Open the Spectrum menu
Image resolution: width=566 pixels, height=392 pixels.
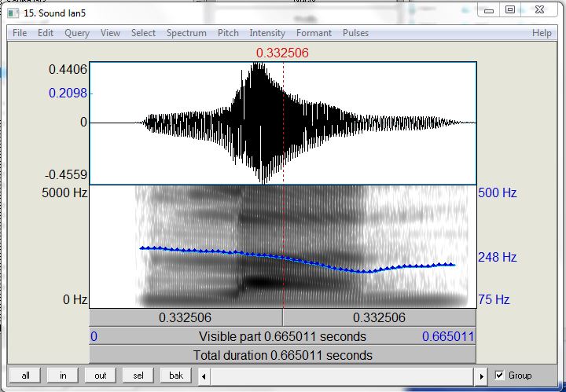click(x=186, y=33)
